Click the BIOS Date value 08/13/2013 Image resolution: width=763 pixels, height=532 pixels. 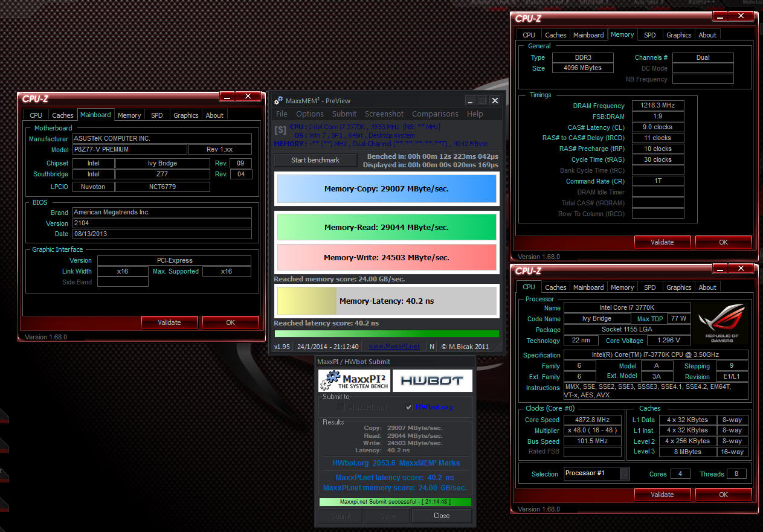[x=162, y=234]
